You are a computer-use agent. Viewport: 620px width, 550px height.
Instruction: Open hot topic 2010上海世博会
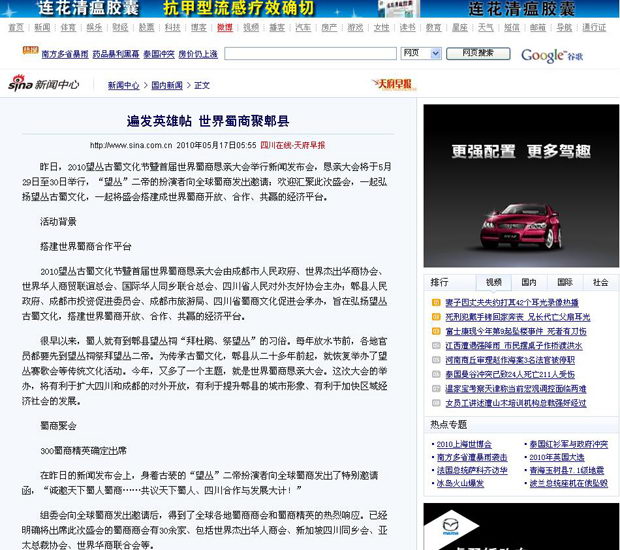pos(464,444)
